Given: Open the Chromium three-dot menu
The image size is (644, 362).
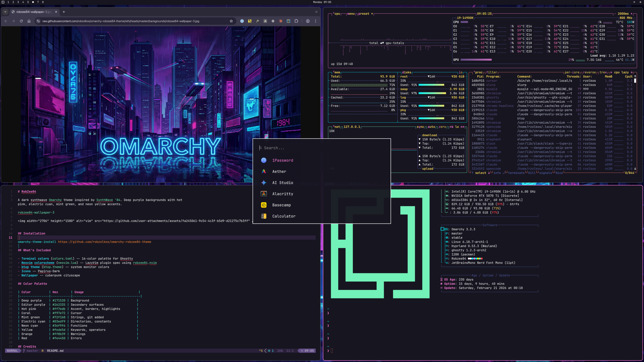Looking at the screenshot, I should pyautogui.click(x=316, y=21).
